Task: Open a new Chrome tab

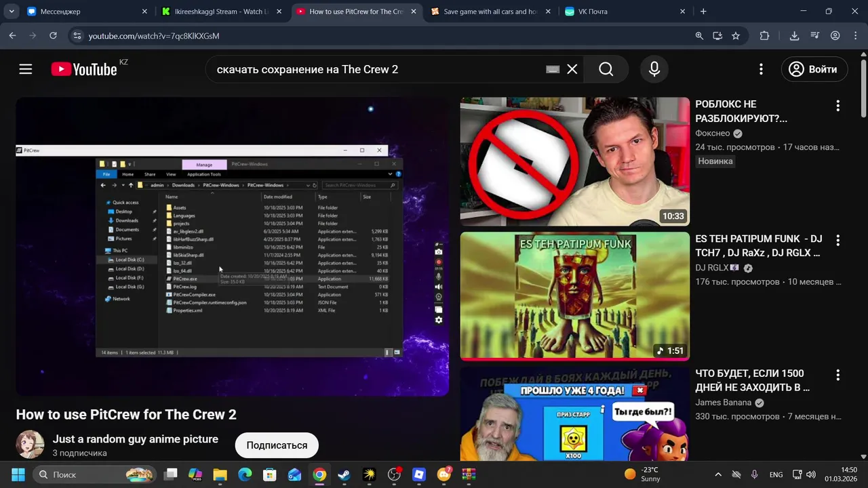Action: [x=703, y=12]
